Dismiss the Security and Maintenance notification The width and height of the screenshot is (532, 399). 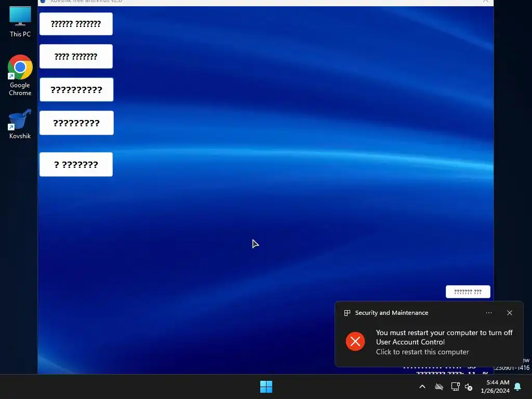pyautogui.click(x=509, y=313)
